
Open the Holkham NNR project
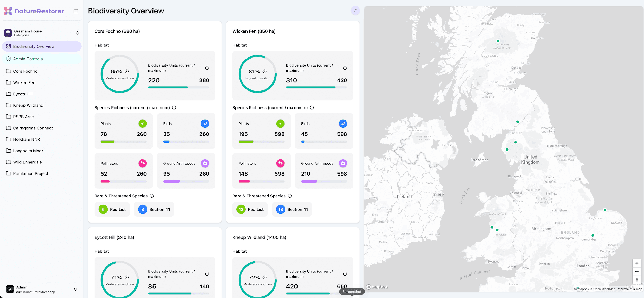(x=41, y=139)
